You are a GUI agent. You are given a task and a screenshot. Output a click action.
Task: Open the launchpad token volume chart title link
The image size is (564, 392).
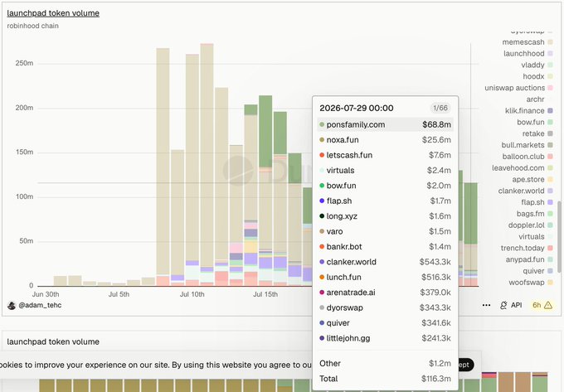pyautogui.click(x=53, y=13)
